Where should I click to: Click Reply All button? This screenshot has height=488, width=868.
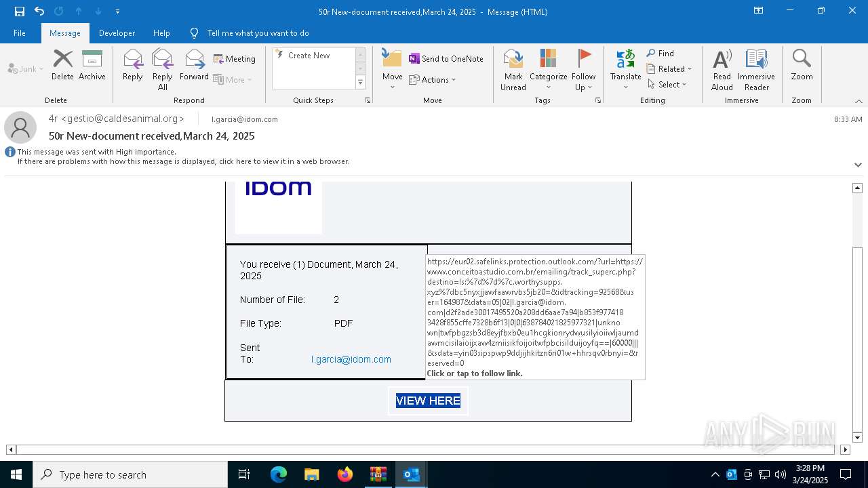coord(162,70)
